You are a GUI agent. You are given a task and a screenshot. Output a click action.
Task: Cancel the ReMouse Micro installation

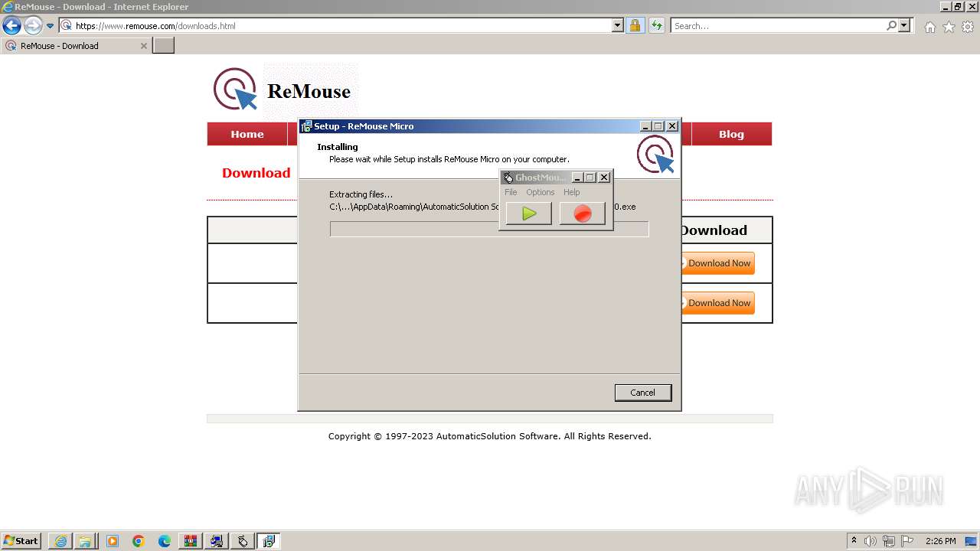point(642,393)
